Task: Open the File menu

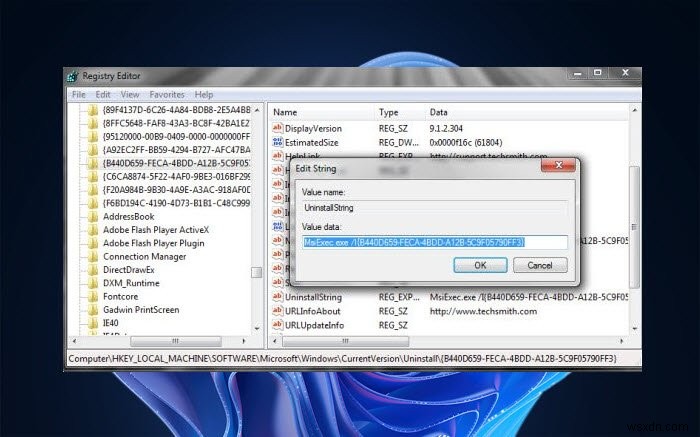Action: 79,95
